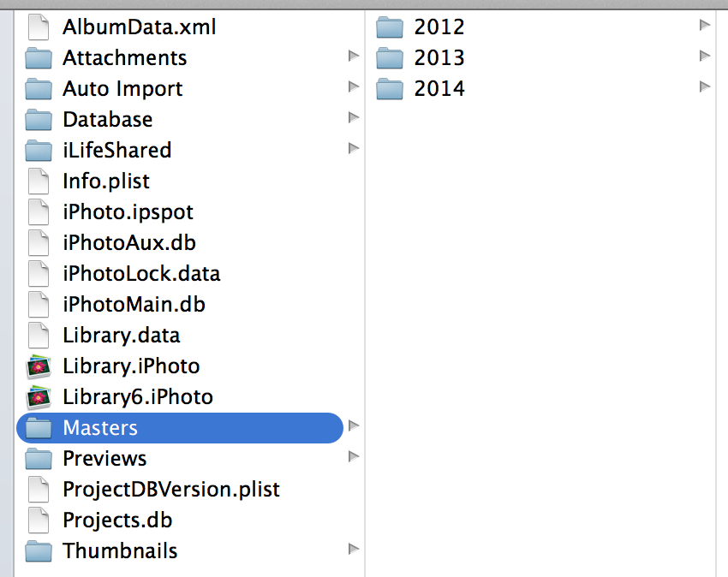Image resolution: width=728 pixels, height=577 pixels.
Task: Select Info.plist file name
Action: pos(106,181)
